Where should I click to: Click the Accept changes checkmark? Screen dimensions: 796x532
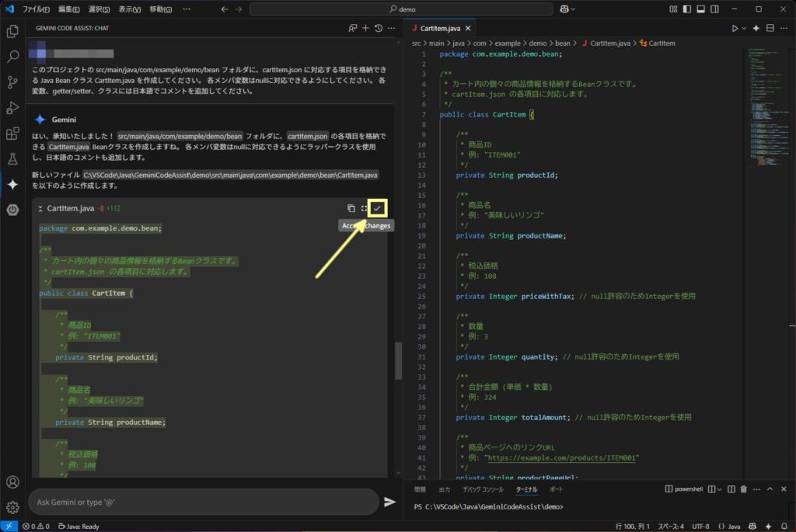pyautogui.click(x=377, y=208)
